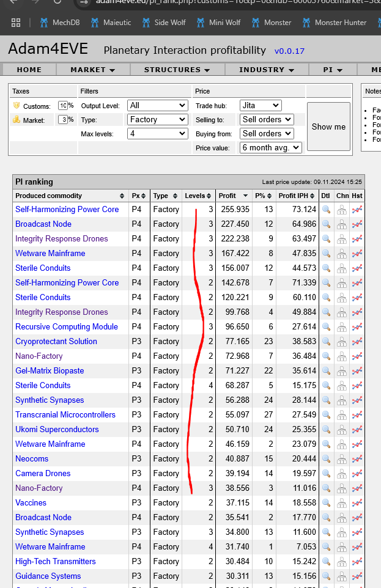The image size is (381, 588).
Task: Click the Customs tax percentage field
Action: click(x=63, y=106)
